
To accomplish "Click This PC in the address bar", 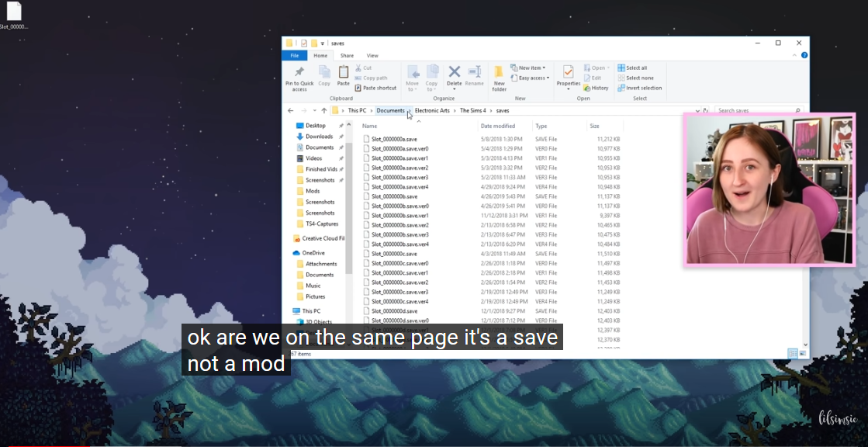I will point(357,111).
